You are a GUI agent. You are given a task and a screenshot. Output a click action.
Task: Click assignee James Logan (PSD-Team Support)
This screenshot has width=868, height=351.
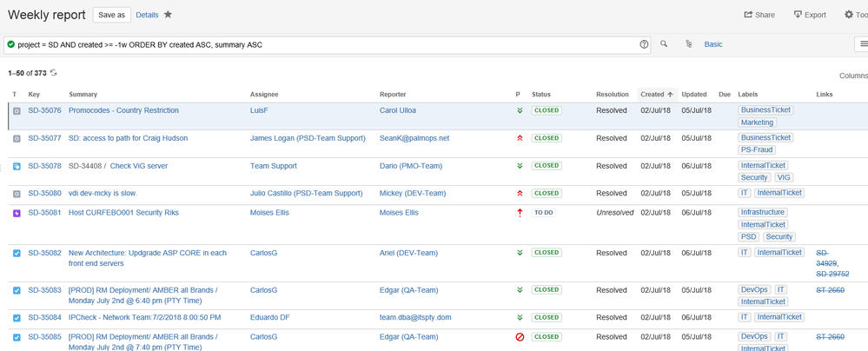308,138
